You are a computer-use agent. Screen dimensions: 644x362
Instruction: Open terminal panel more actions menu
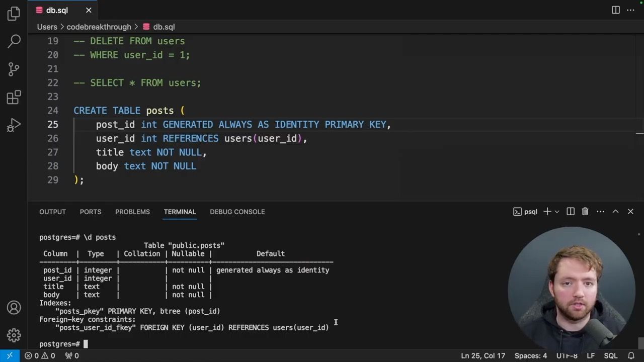coord(600,212)
